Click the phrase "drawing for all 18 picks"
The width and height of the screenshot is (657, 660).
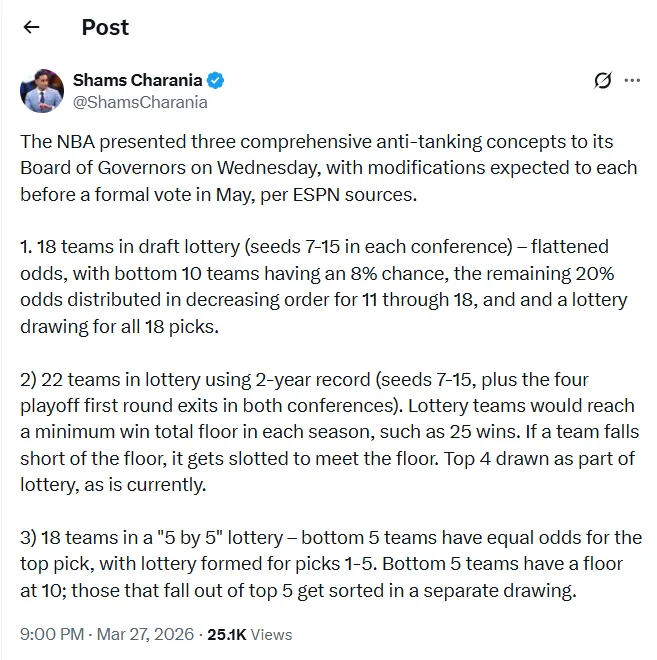[x=120, y=327]
